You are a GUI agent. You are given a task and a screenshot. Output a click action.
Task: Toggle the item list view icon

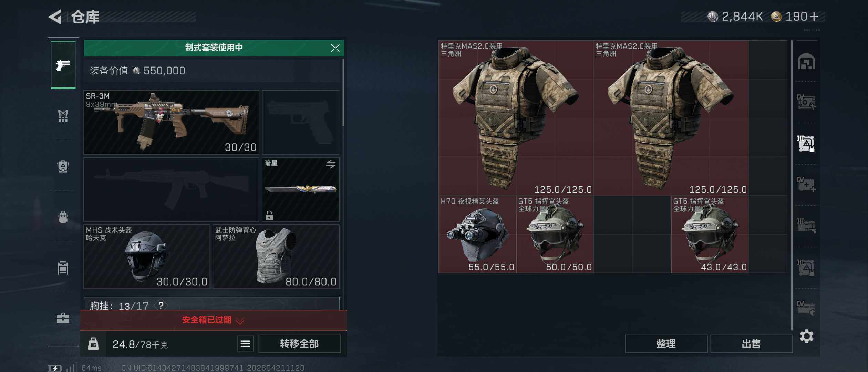[x=245, y=344]
